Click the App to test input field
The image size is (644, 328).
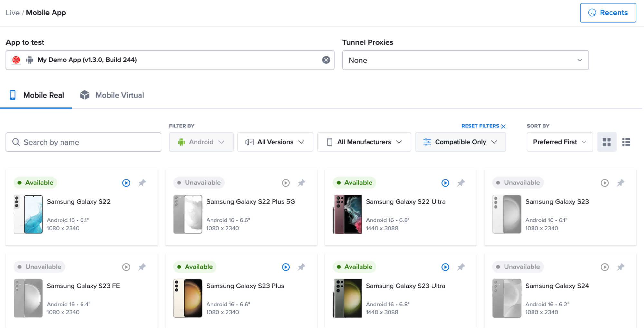tap(170, 60)
